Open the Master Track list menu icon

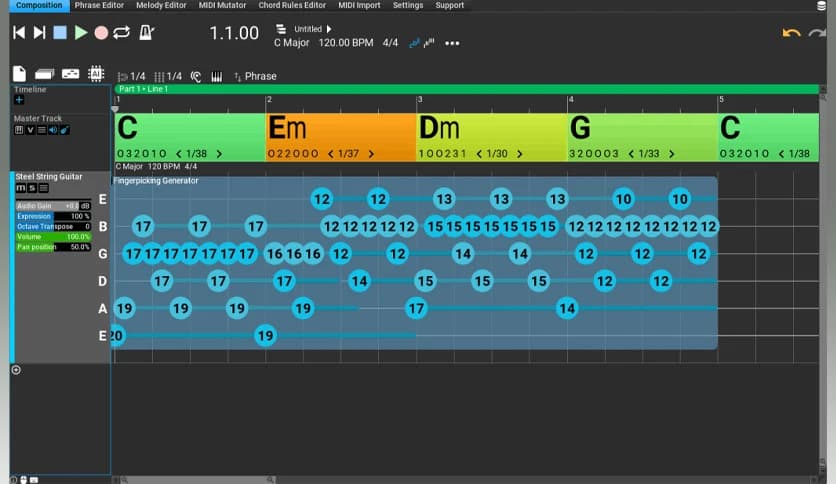point(42,130)
